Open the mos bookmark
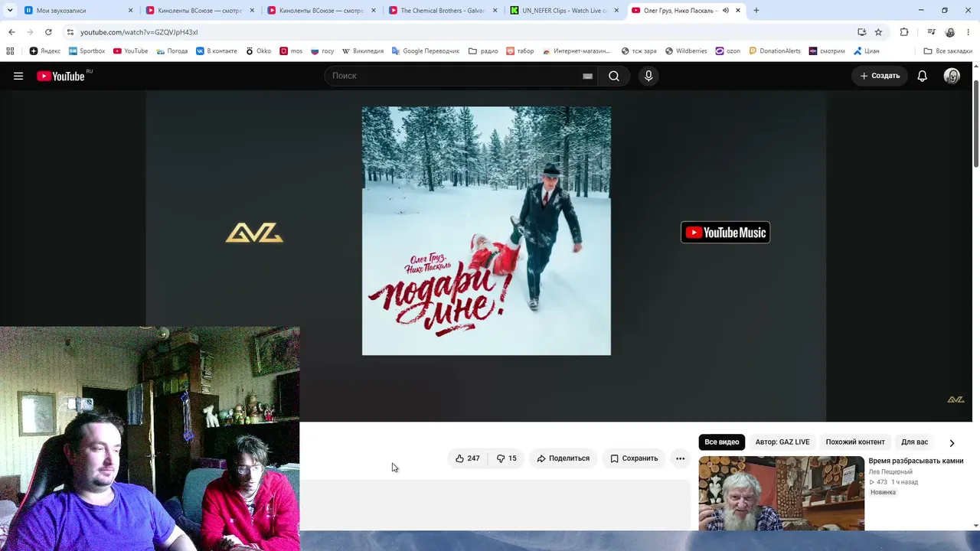This screenshot has width=980, height=551. point(291,51)
